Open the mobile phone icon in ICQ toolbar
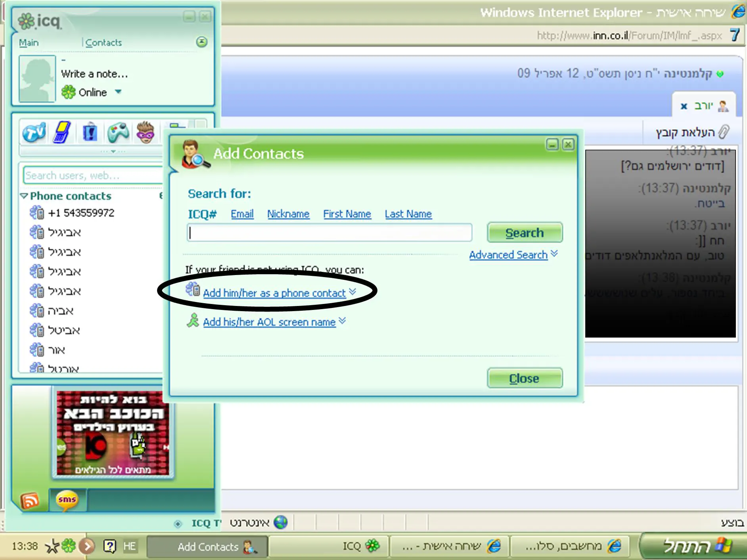 pyautogui.click(x=62, y=132)
